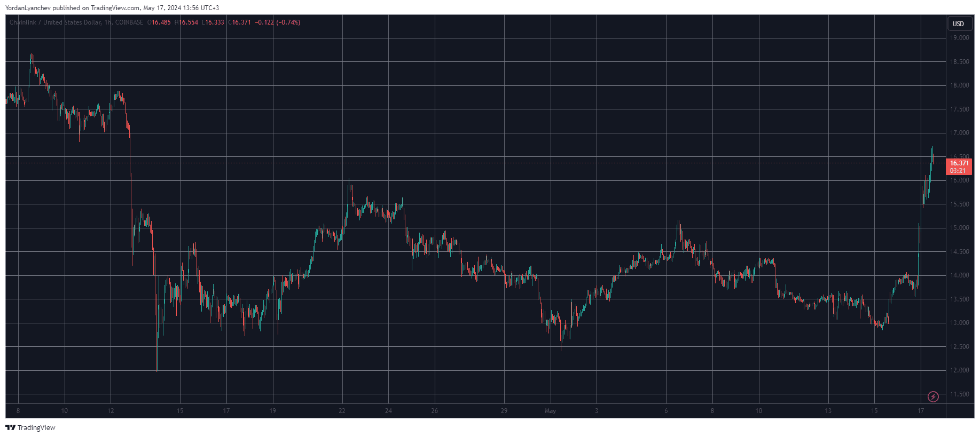Click the 11.500 price axis label
Viewport: 980px width, 437px height.
click(959, 394)
